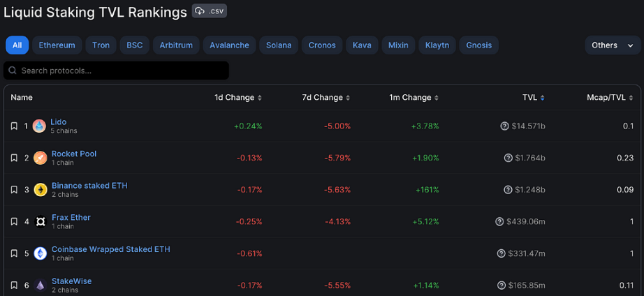Open the Others chains dropdown

pyautogui.click(x=613, y=45)
